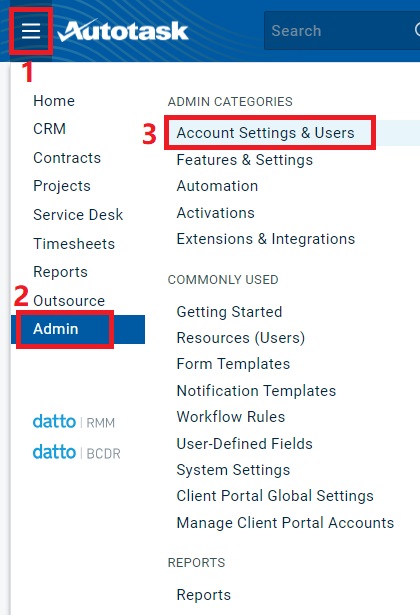This screenshot has height=615, width=420.
Task: Click the Autotask logo
Action: pyautogui.click(x=123, y=30)
